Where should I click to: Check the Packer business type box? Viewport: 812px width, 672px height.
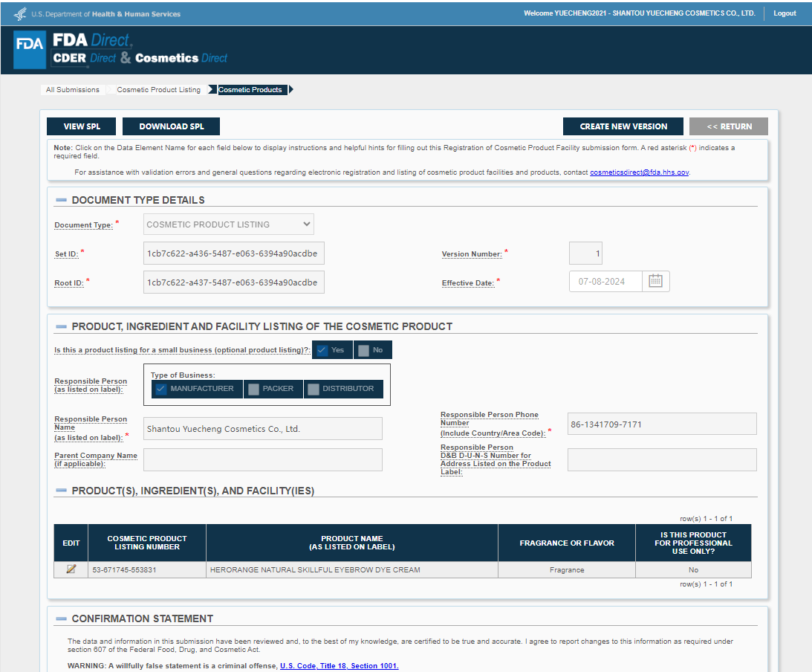pyautogui.click(x=254, y=389)
